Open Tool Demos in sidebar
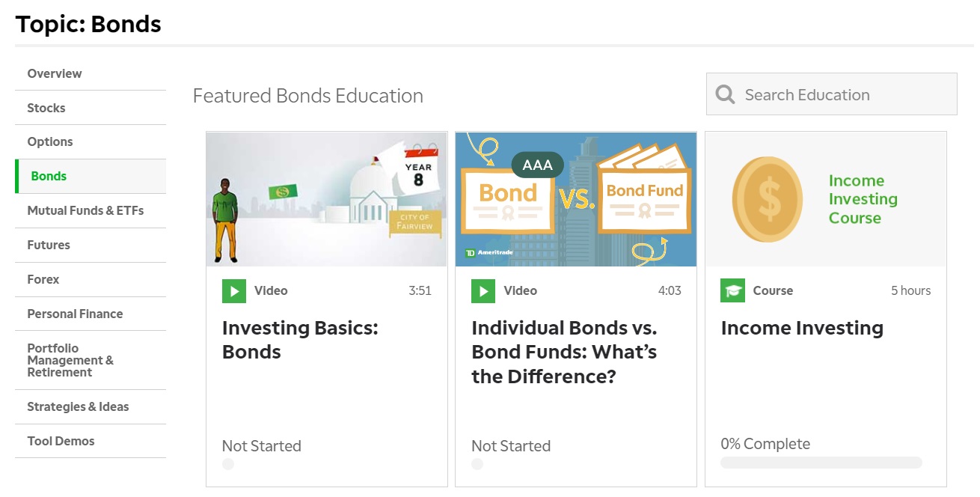The width and height of the screenshot is (980, 497). coord(61,441)
